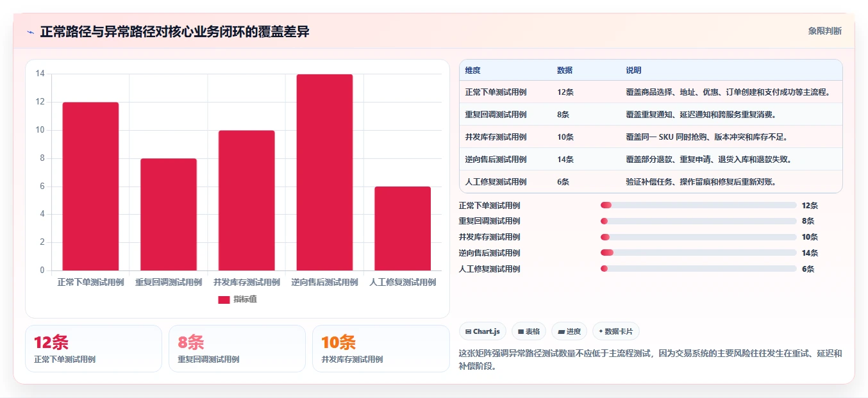Screen dimensions: 868x398
Task: Click the 表格 chip
Action: point(529,331)
